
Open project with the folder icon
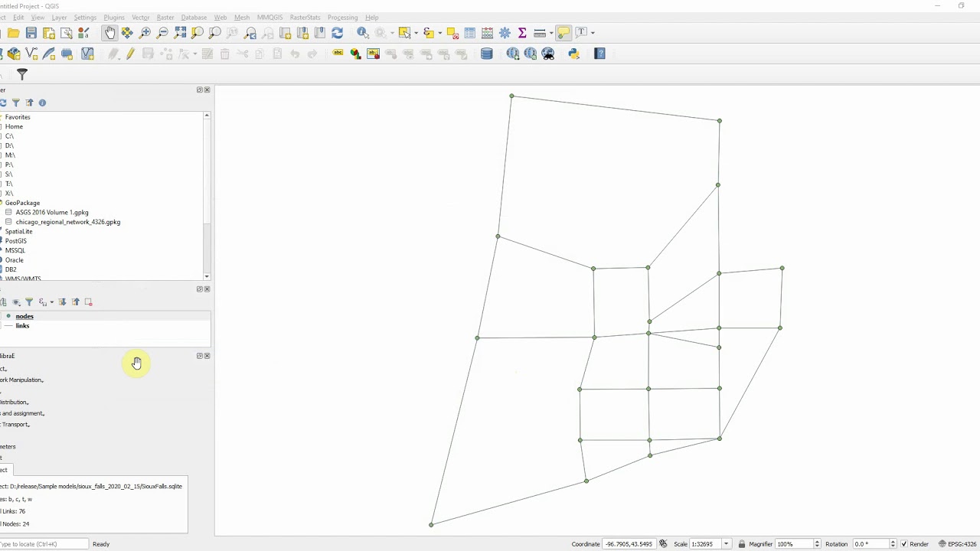point(13,33)
